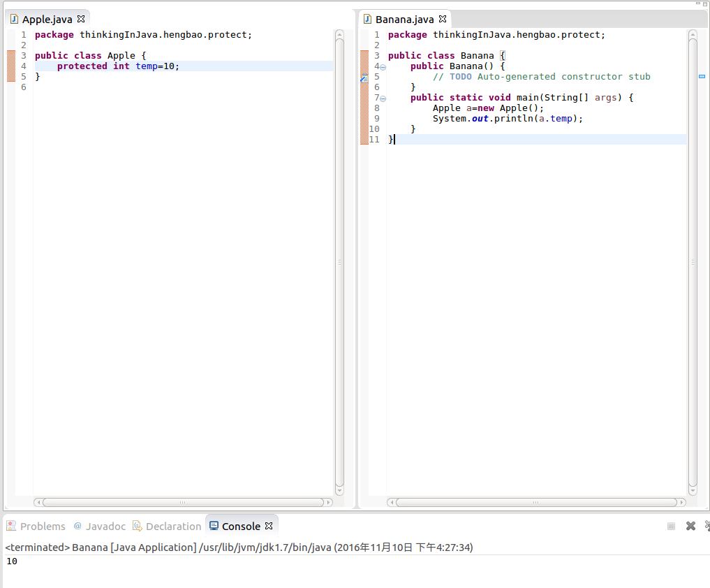Place cursor on 'temp' in a.temp
The width and height of the screenshot is (710, 588).
[561, 119]
